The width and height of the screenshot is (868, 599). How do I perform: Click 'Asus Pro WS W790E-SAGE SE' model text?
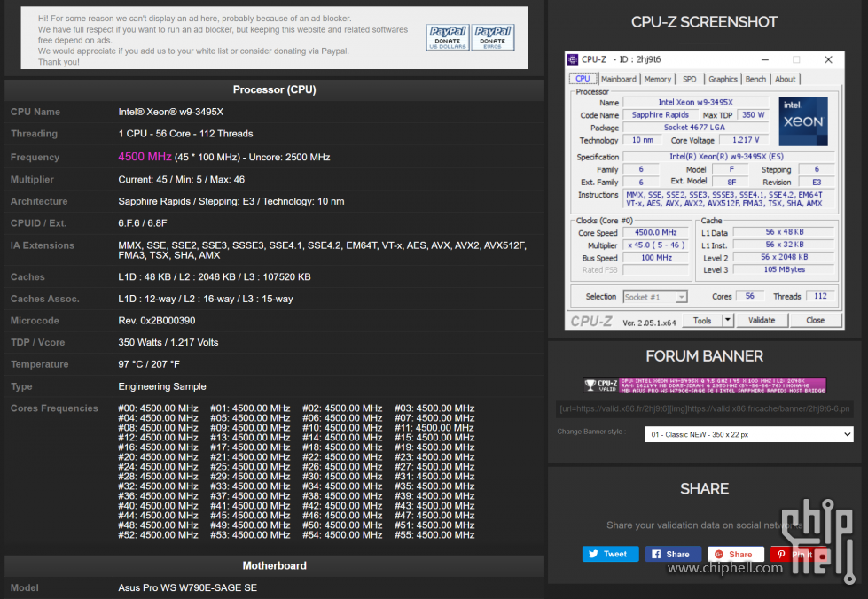(x=188, y=587)
